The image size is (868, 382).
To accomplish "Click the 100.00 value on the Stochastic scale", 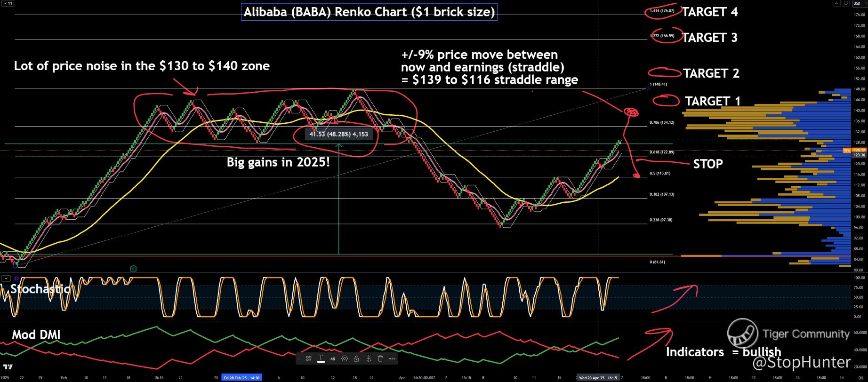I will (860, 278).
